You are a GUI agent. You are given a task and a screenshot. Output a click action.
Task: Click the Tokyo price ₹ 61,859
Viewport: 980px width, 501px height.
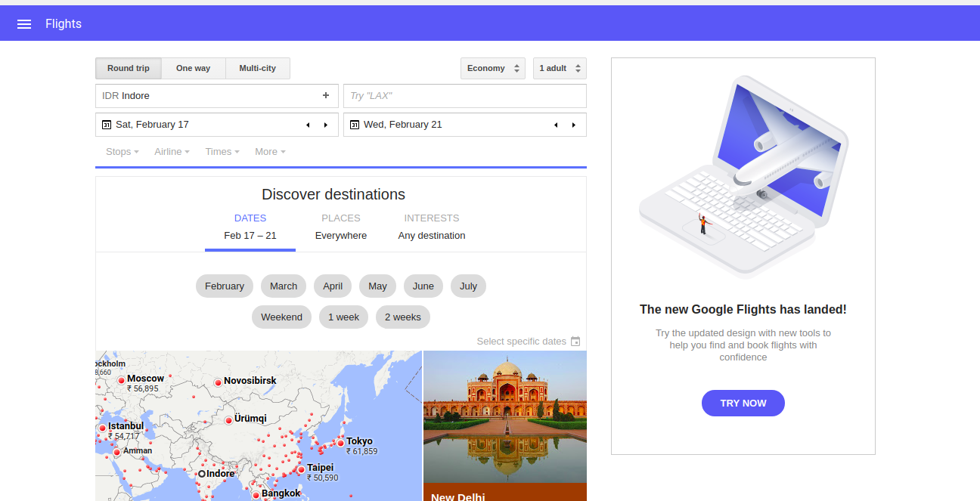pos(362,451)
